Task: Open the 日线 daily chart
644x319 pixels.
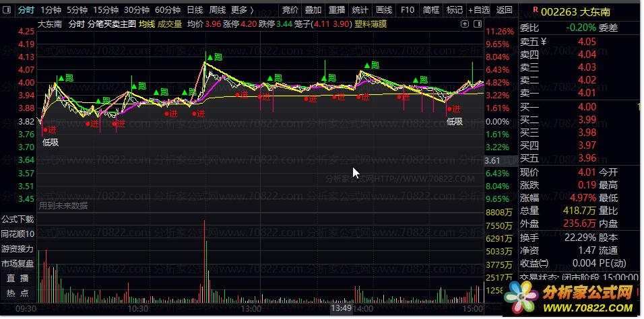Action: pos(195,10)
